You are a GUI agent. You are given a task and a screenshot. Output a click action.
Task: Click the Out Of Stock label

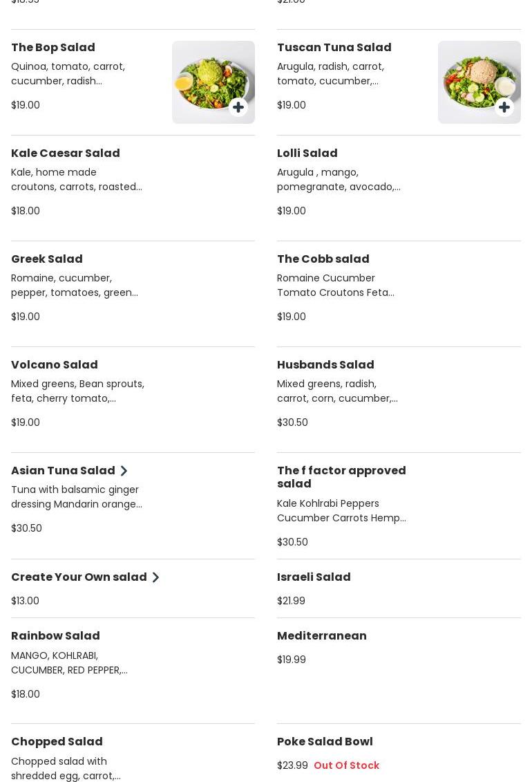coord(346,765)
